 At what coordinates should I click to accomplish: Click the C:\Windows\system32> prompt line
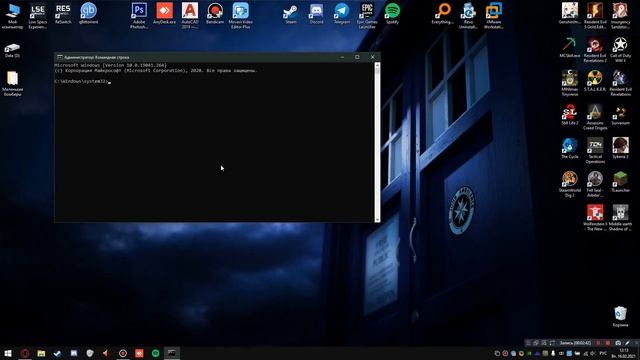(82, 81)
